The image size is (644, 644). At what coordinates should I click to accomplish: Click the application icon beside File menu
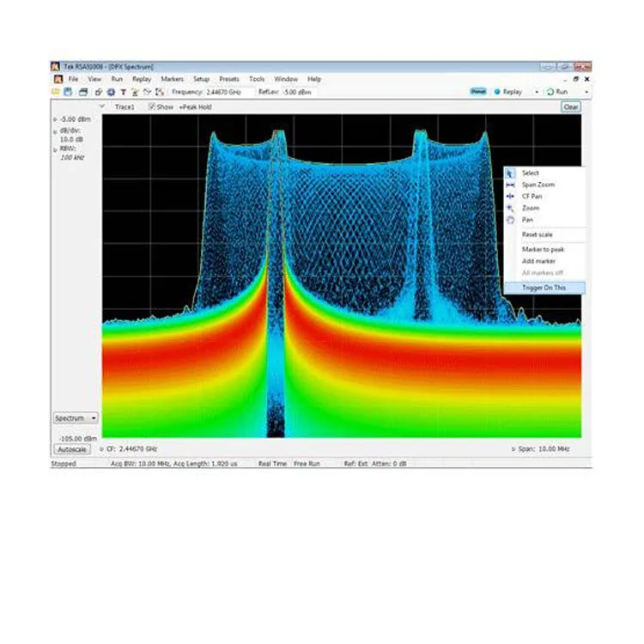point(58,79)
